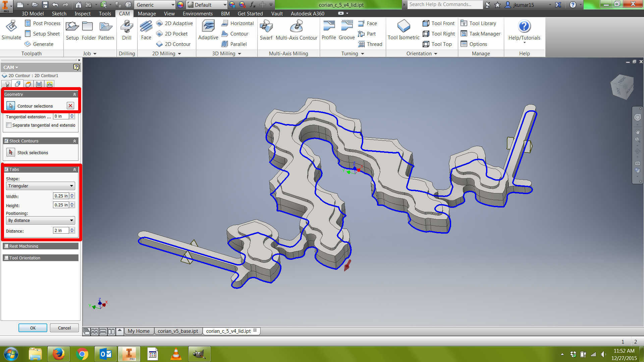This screenshot has width=644, height=362.
Task: Select the Face milling operation
Action: coord(146,30)
